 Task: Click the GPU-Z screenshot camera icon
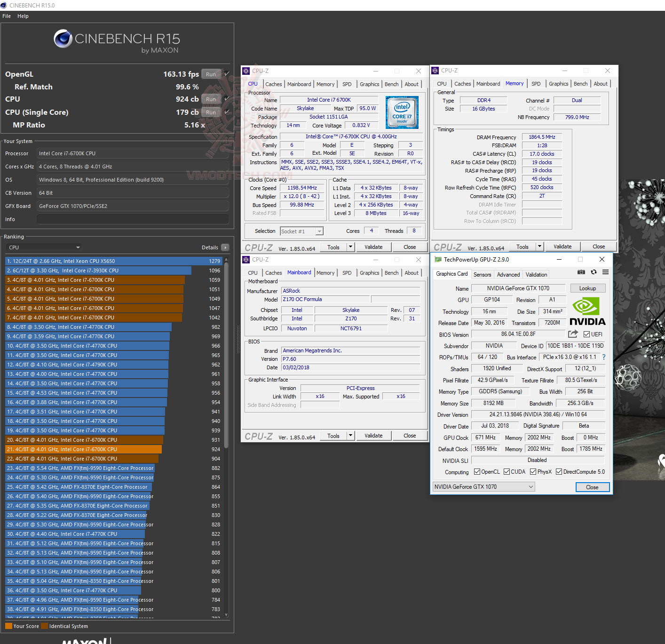coord(581,272)
